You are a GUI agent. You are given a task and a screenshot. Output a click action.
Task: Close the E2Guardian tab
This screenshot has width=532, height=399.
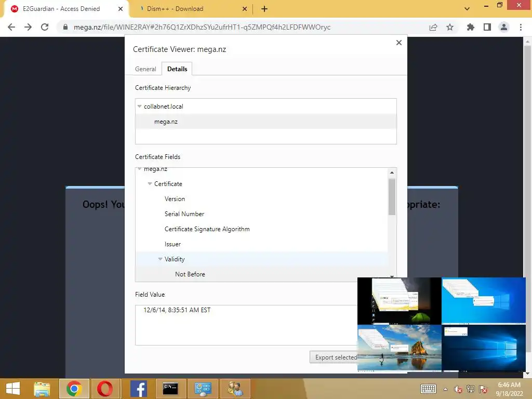click(121, 9)
